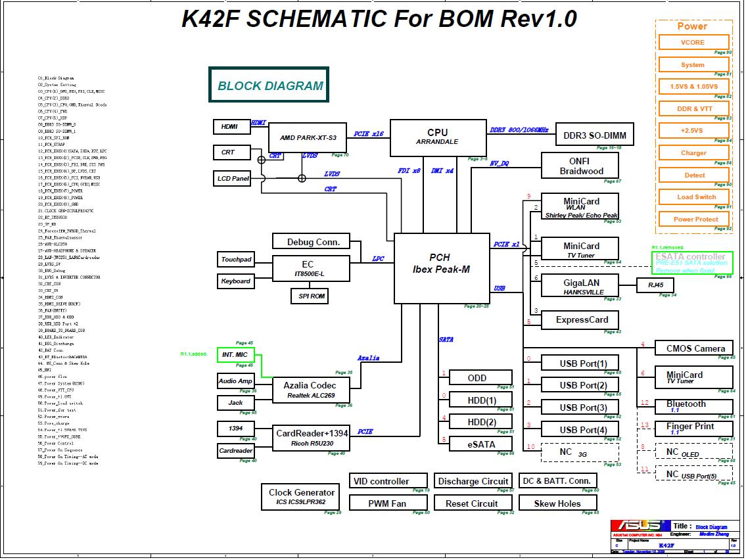Click the 'Clock Generator ICS ICS9LPR362' block
The image size is (746, 560).
[x=300, y=497]
